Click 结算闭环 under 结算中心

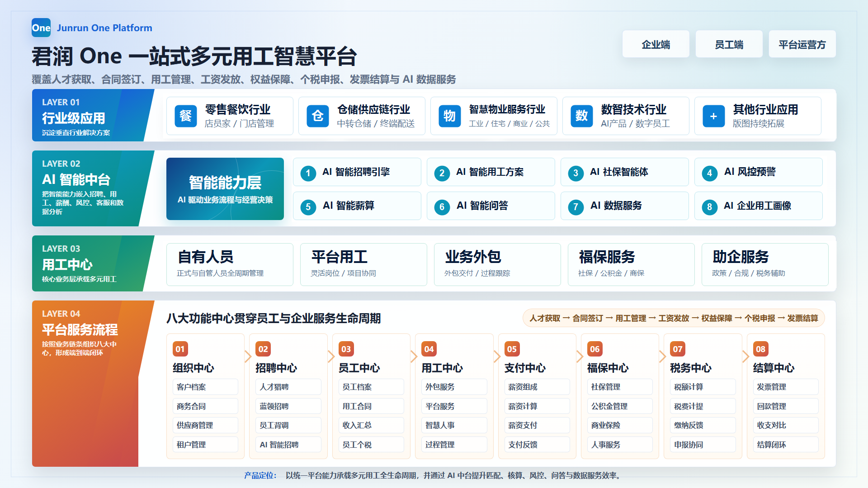tap(786, 445)
